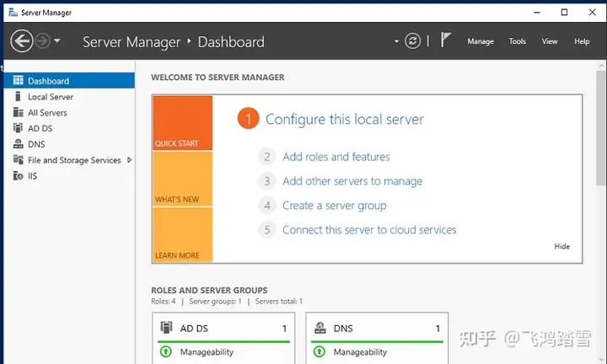Click the vertical scrollbar thumb
The height and width of the screenshot is (364, 607).
pyautogui.click(x=601, y=127)
